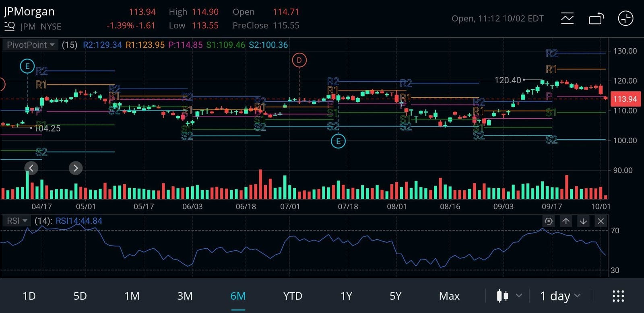The height and width of the screenshot is (313, 644).
Task: Tap the RSI14:44.84 reading
Action: point(79,221)
